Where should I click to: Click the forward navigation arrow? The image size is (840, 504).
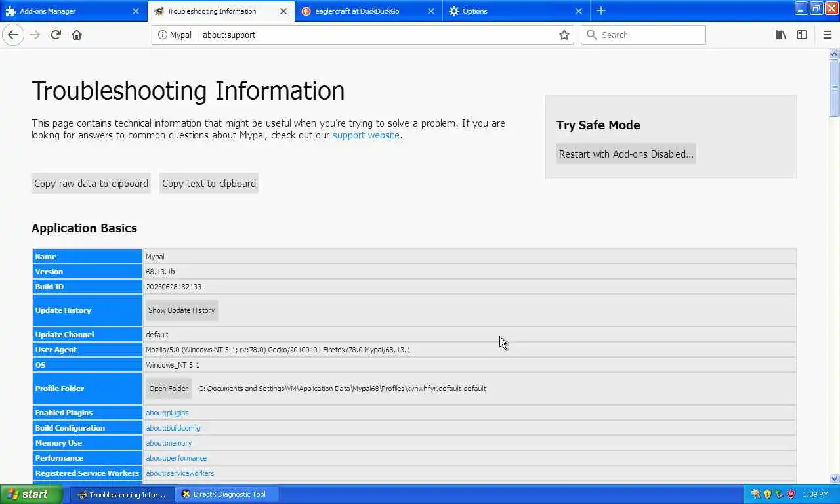click(x=35, y=35)
